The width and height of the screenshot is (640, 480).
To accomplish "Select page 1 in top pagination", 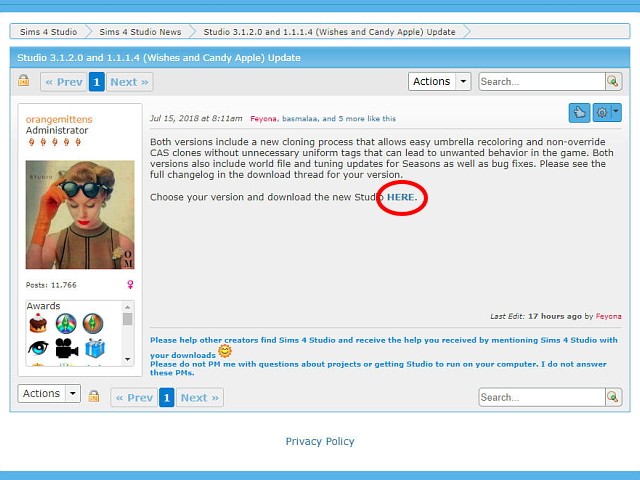I will 97,82.
